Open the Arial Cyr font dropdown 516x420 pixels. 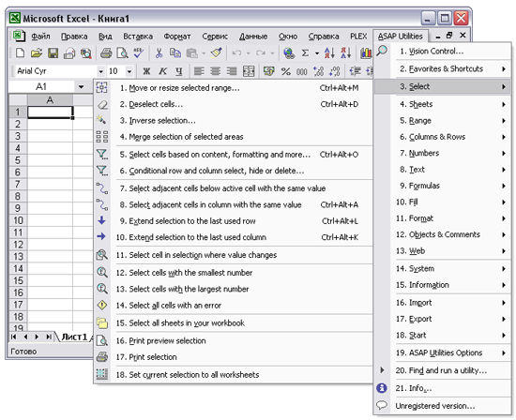(x=100, y=71)
